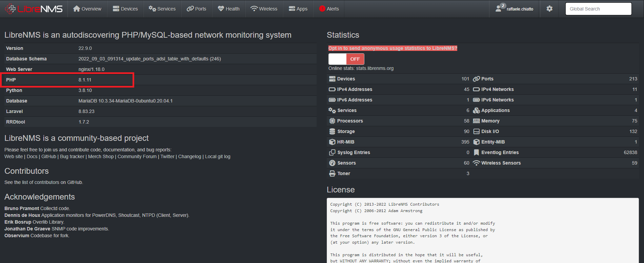The width and height of the screenshot is (644, 263).
Task: Open the Overview menu
Action: pyautogui.click(x=87, y=9)
